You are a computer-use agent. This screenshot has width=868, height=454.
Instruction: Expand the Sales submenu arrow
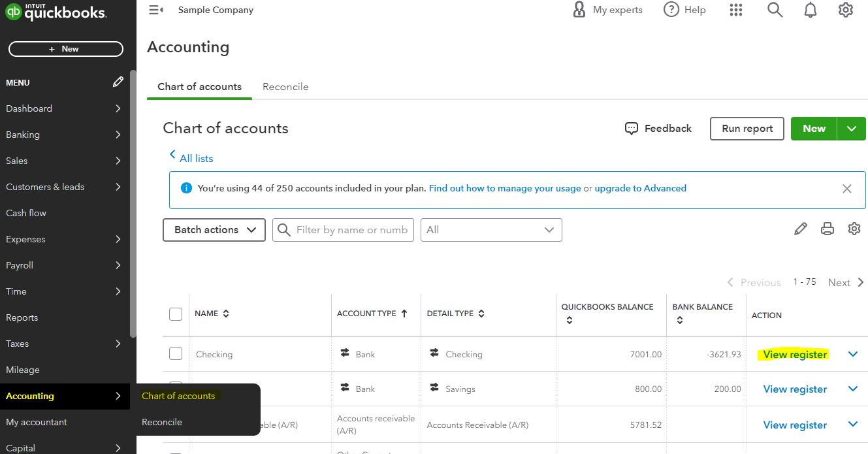tap(118, 161)
